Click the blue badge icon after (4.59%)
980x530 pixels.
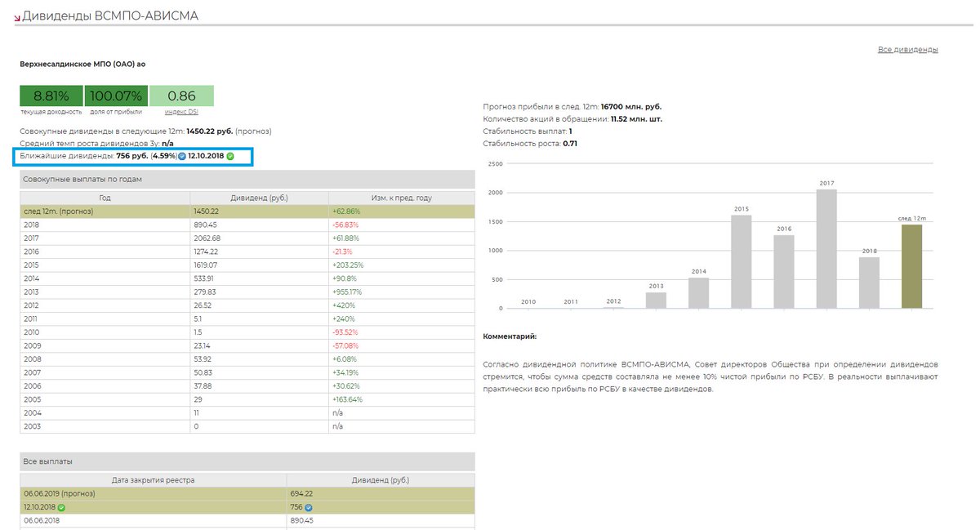click(x=182, y=156)
